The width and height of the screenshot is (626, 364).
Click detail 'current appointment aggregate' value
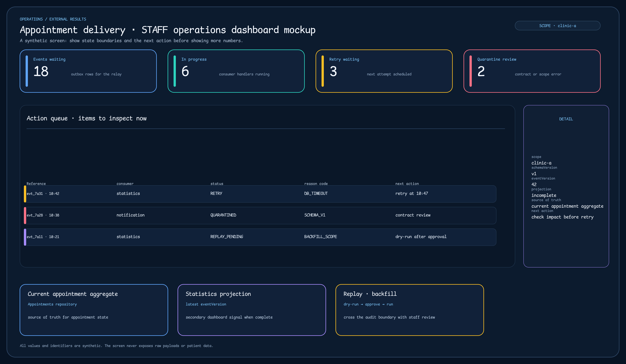pyautogui.click(x=567, y=206)
